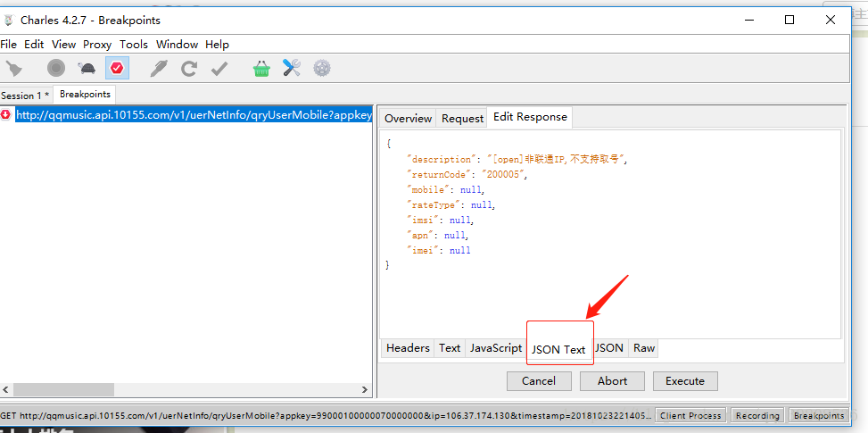Click red breakpoint arrow icon beside URL
Screen dimensions: 868x433
click(x=6, y=114)
